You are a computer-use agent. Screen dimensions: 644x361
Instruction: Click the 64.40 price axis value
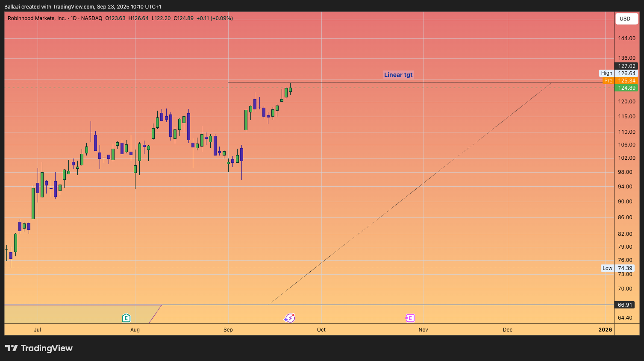pos(625,318)
